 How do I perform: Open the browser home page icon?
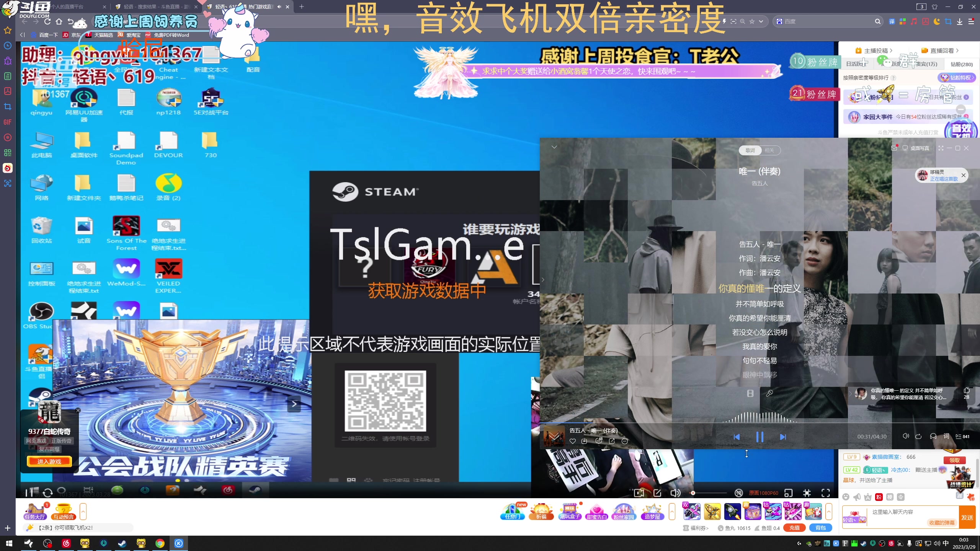[x=59, y=21]
